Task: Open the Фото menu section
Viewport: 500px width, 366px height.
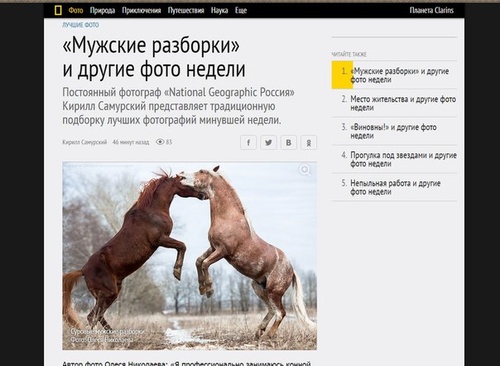Action: (76, 10)
